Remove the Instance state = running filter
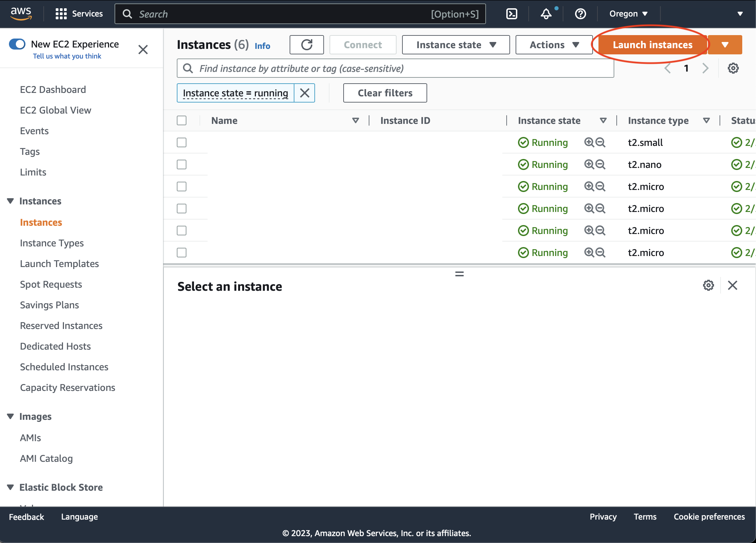 [305, 93]
